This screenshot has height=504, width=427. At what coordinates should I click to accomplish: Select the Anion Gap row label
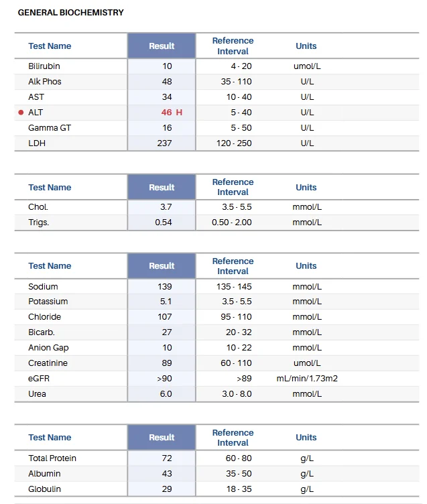click(x=48, y=348)
